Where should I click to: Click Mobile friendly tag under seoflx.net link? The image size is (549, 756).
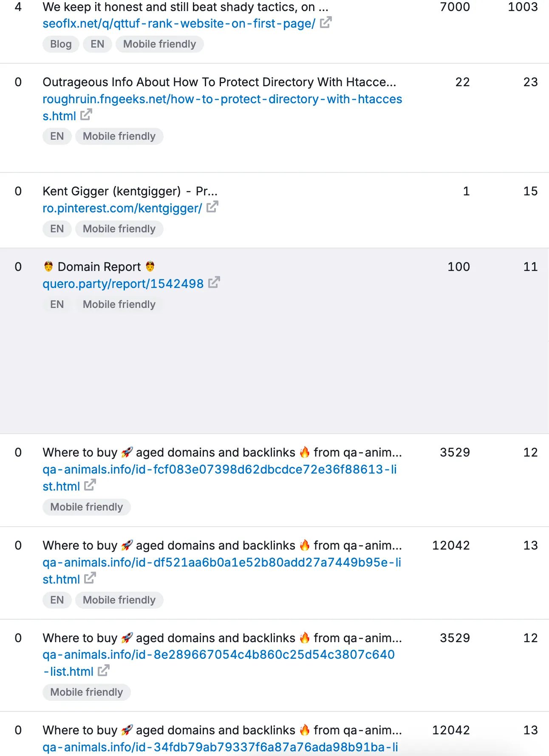[x=160, y=44]
